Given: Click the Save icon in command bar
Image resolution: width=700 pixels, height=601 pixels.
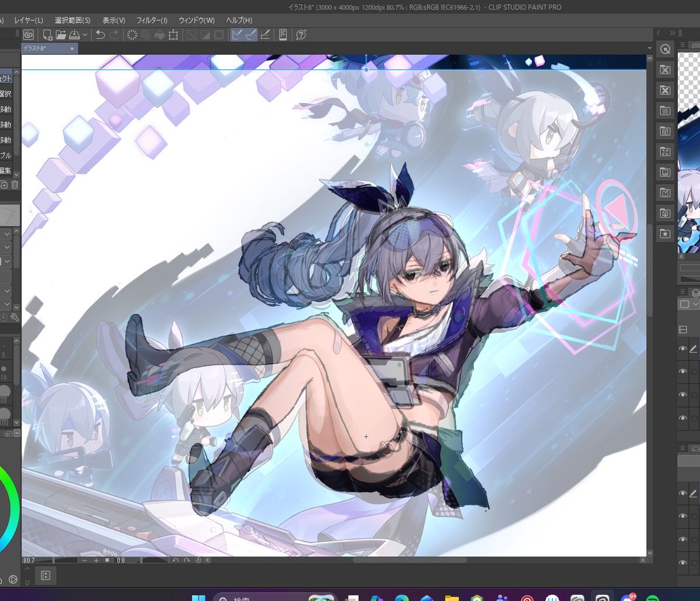Looking at the screenshot, I should click(75, 35).
